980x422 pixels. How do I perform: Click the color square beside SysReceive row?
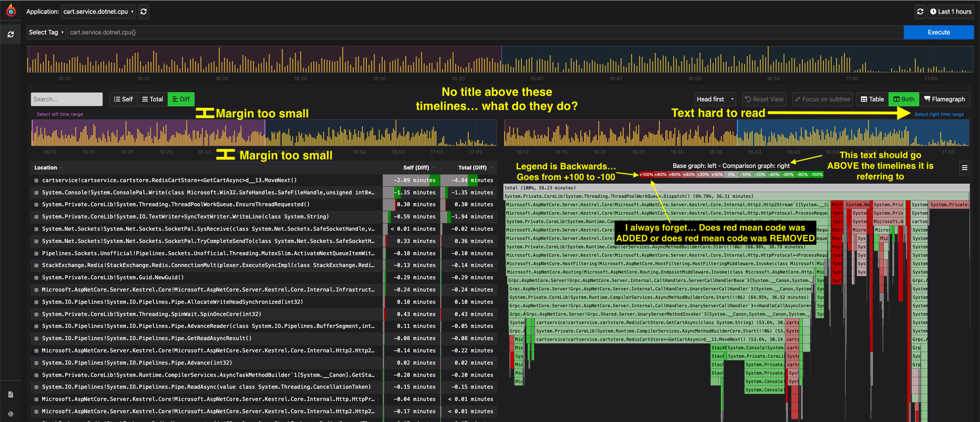(x=36, y=229)
